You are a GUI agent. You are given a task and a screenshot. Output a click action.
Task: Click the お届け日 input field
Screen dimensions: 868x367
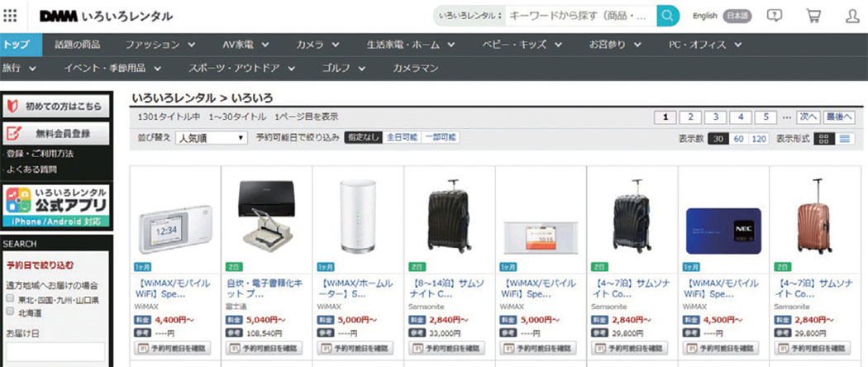tap(55, 352)
